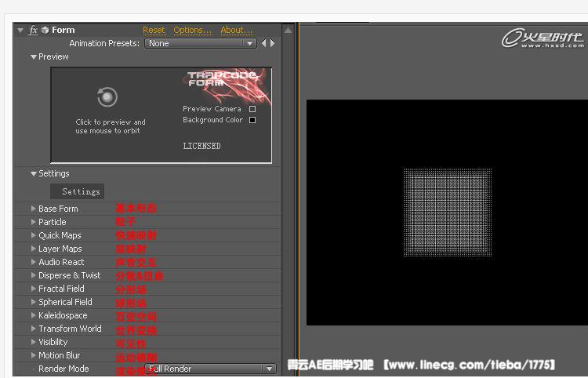Image resolution: width=588 pixels, height=378 pixels.
Task: Enable the Preview Camera checkbox
Action: (252, 109)
